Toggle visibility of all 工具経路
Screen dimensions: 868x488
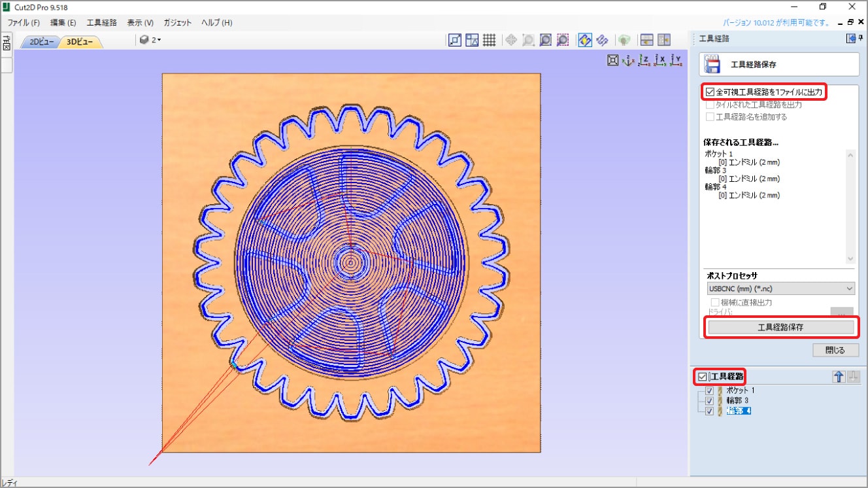[702, 377]
